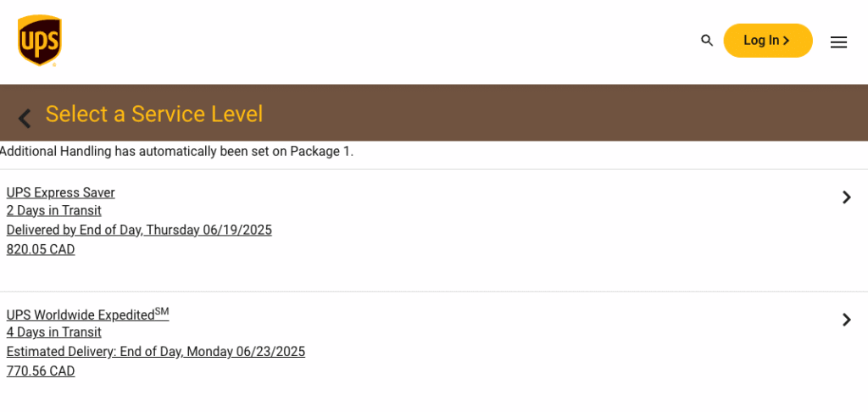868x412 pixels.
Task: Open the hamburger menu icon
Action: 838,42
